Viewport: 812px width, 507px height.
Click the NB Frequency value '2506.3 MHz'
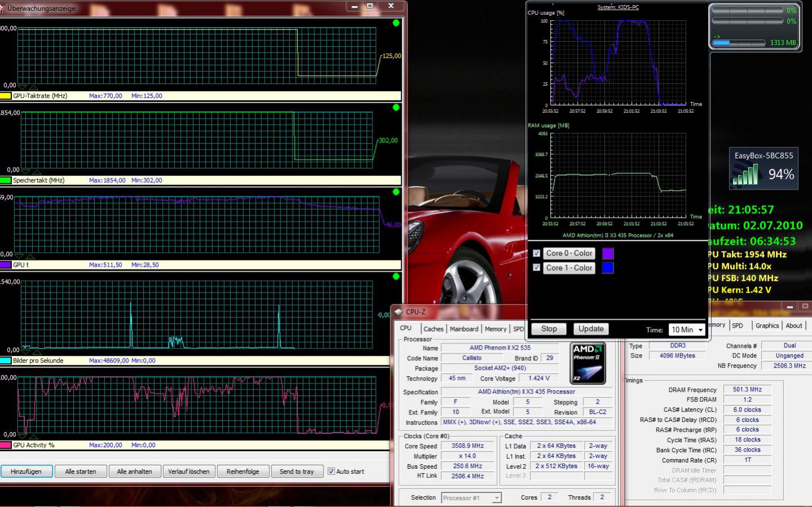[x=789, y=365]
